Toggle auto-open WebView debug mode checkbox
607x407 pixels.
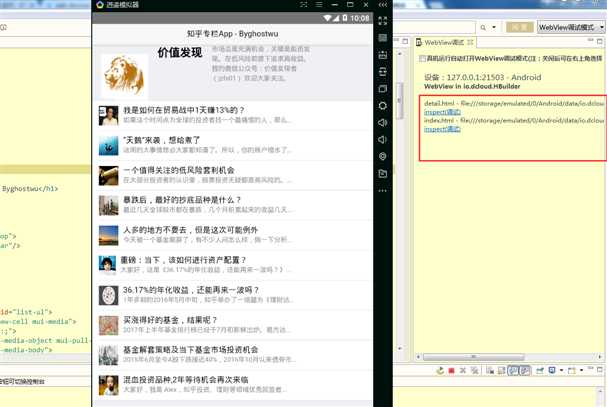coord(422,58)
